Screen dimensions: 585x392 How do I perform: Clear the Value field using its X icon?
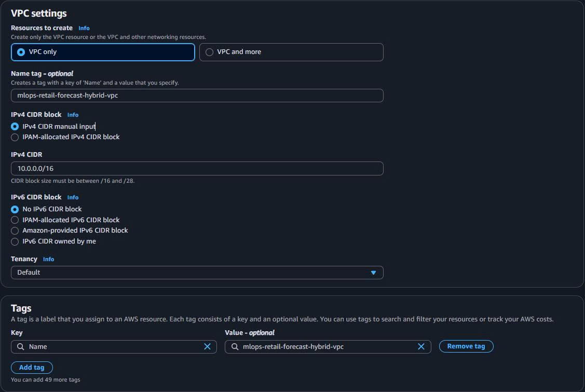point(421,346)
